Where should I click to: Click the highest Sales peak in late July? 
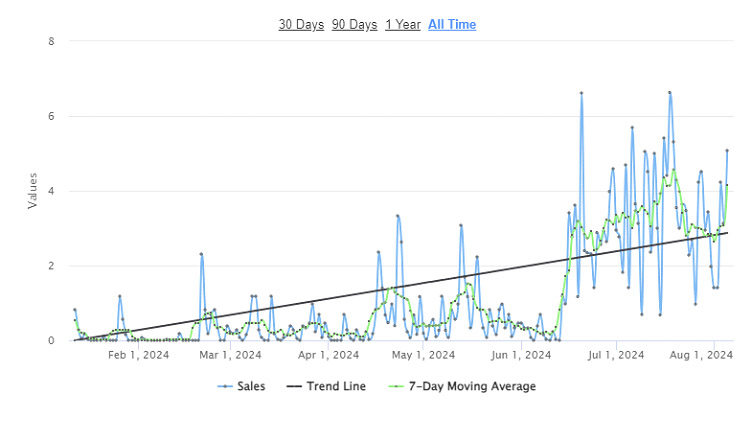coord(670,92)
